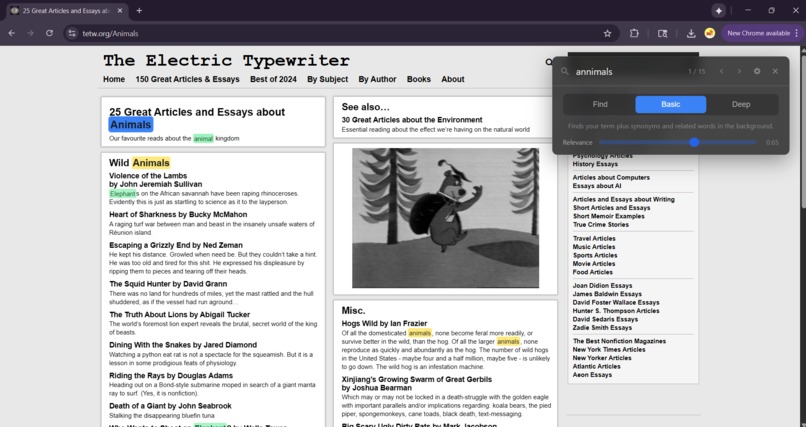Open Death of a Giant article
Screen dimensions: 806x427
[170, 406]
